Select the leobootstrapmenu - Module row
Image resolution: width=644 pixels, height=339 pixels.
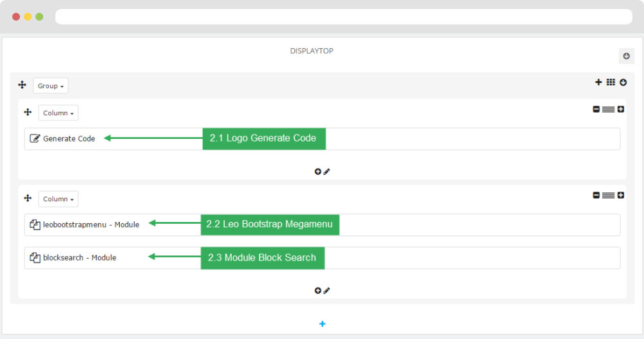point(322,225)
